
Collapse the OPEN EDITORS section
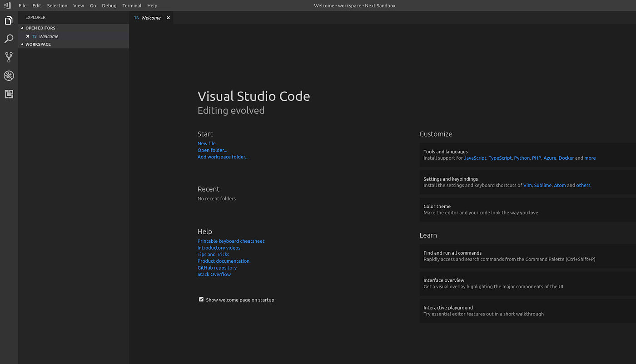point(22,28)
